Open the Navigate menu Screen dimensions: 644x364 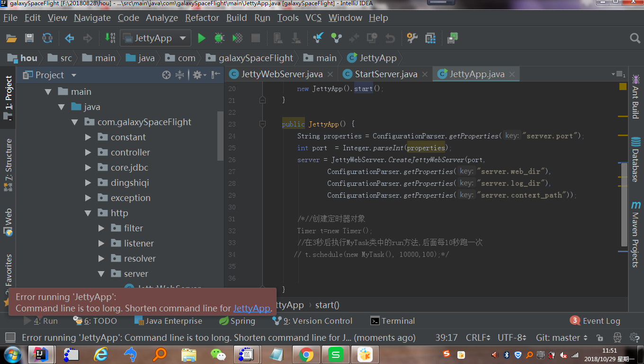92,18
